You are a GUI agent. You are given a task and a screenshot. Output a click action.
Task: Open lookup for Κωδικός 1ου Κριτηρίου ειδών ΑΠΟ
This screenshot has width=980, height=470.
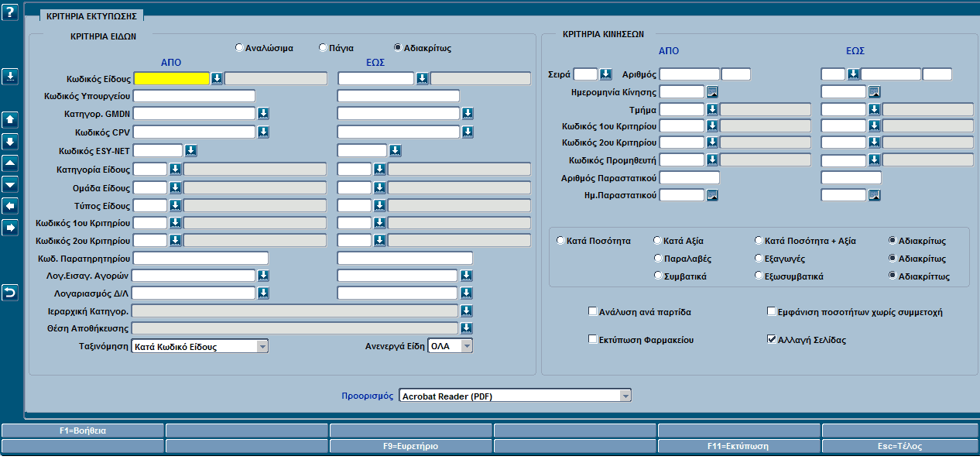coord(175,223)
